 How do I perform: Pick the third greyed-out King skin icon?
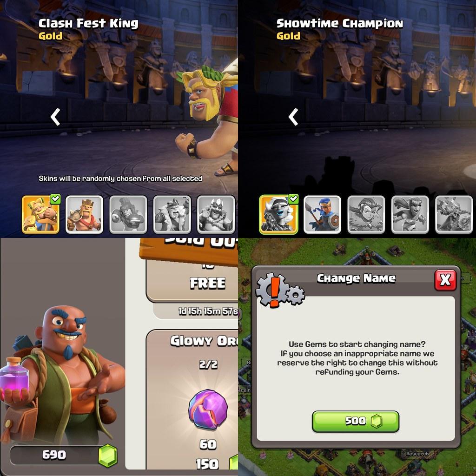[x=128, y=214]
